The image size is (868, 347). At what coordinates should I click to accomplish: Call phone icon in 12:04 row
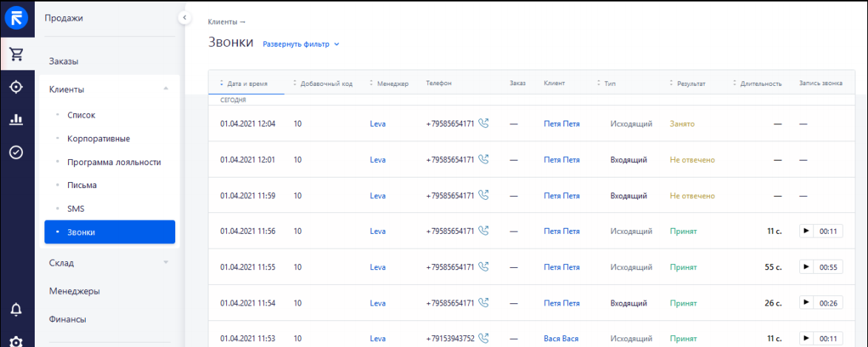[x=484, y=124]
